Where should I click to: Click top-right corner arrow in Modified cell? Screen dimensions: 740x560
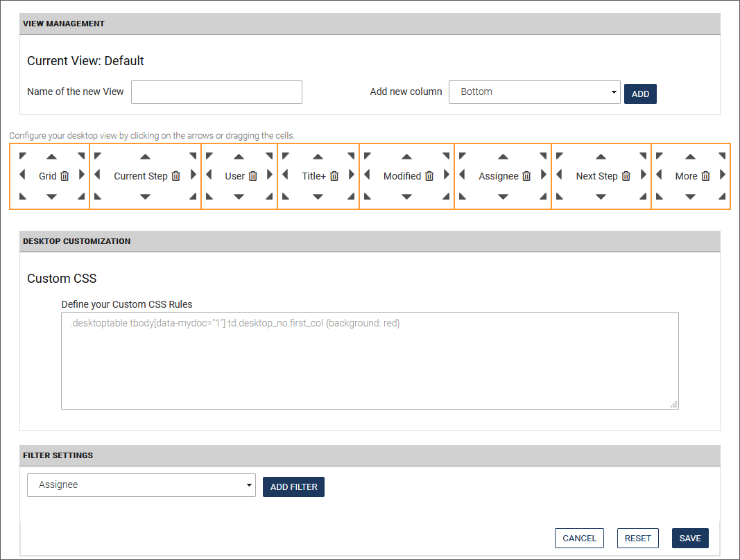tap(446, 156)
